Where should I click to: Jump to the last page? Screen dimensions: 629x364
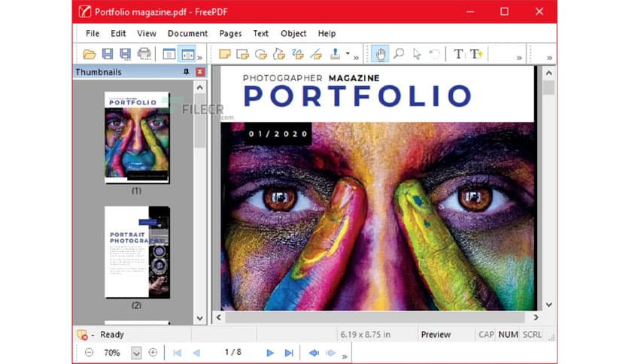pyautogui.click(x=289, y=352)
